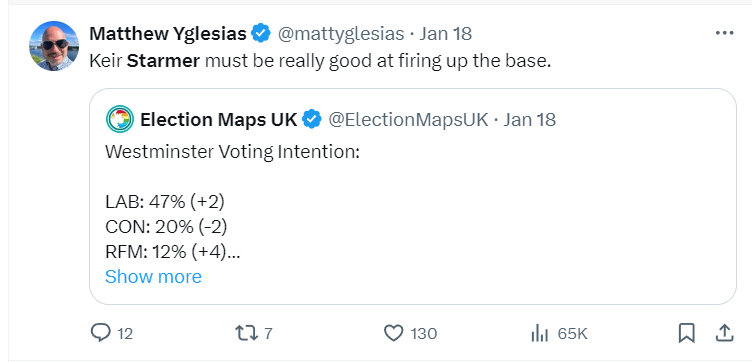Screen dimensions: 752x362
Task: Click Matthew Yglesias verified badge
Action: click(261, 34)
